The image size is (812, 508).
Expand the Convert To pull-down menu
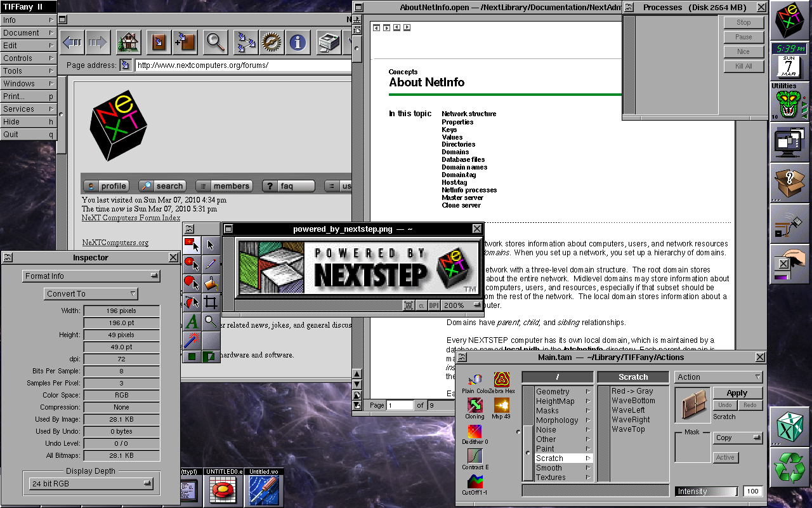[91, 294]
